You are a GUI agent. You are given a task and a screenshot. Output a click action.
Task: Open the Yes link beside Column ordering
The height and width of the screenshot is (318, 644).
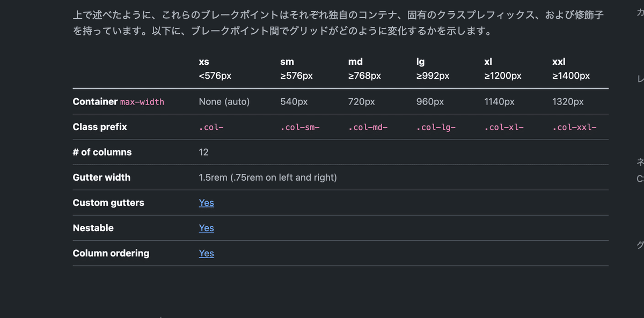(x=206, y=253)
